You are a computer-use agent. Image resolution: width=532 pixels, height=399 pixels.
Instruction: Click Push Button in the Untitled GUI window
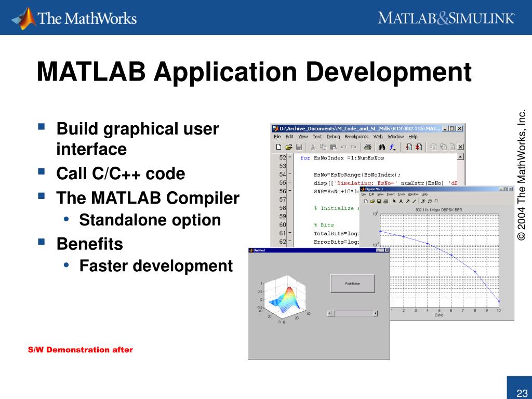(x=353, y=283)
